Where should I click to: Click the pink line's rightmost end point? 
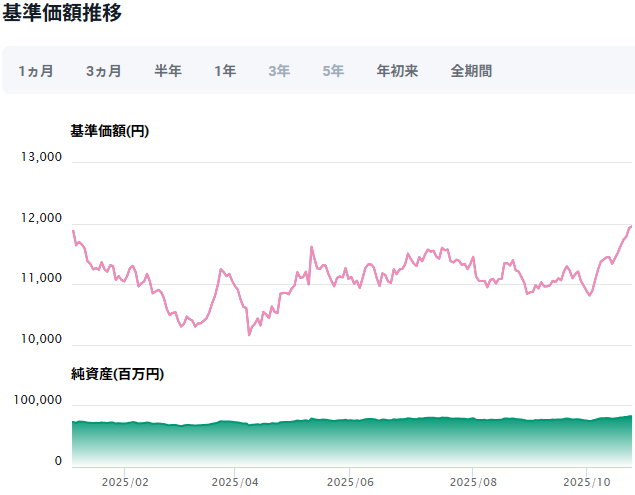pos(631,226)
